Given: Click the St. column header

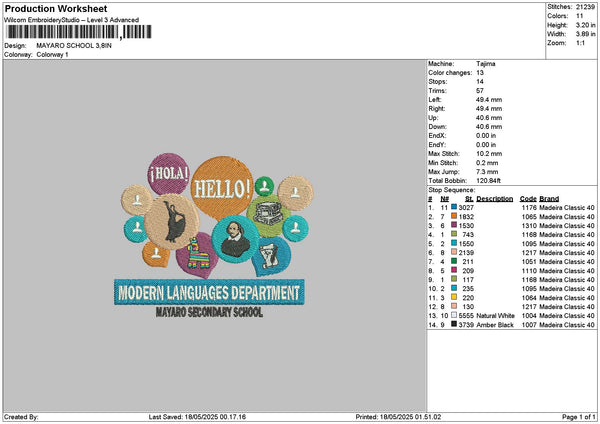Looking at the screenshot, I should (469, 199).
